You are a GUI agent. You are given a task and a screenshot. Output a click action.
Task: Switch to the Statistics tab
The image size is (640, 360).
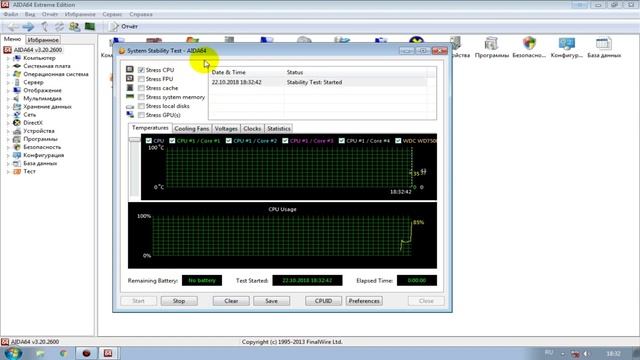(278, 129)
